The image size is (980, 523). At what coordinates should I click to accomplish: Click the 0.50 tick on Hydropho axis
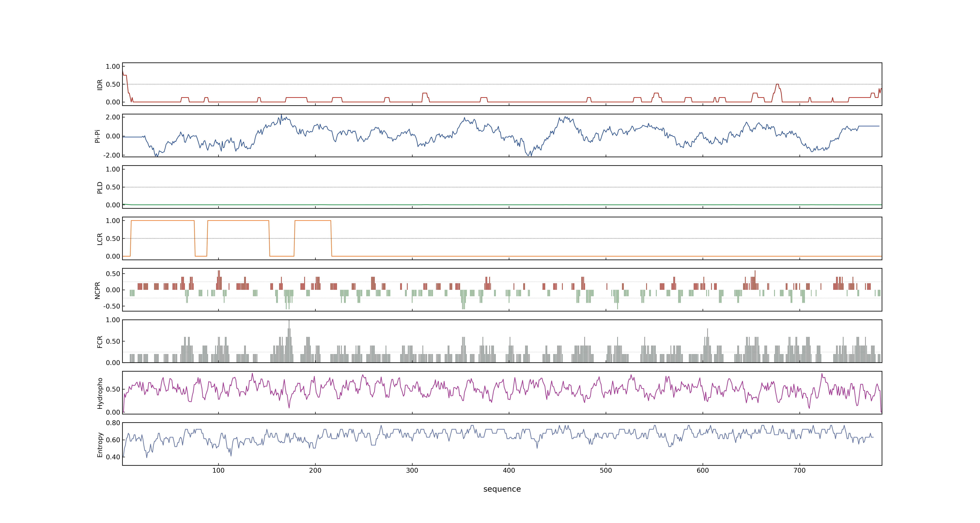[x=113, y=389]
